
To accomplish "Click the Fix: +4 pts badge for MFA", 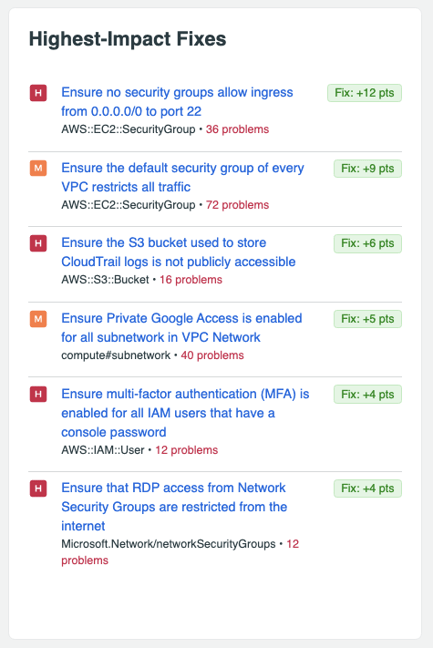I will pos(368,395).
